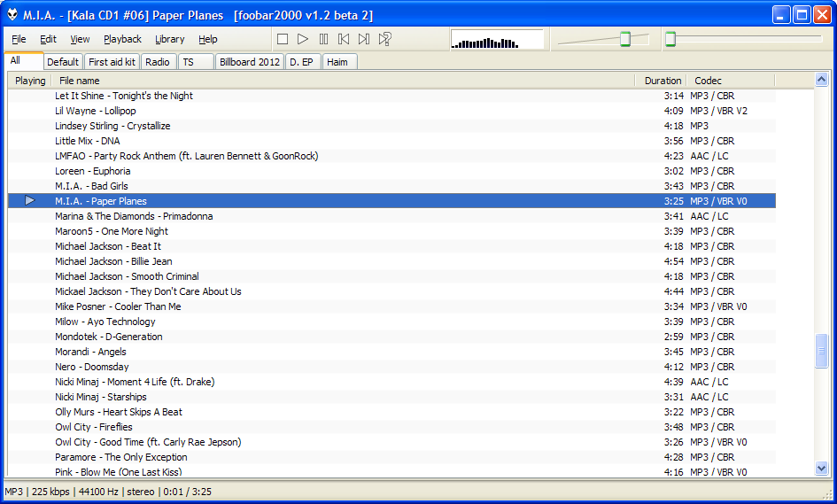The image size is (837, 504).
Task: Click the random playback button
Action: 385,39
